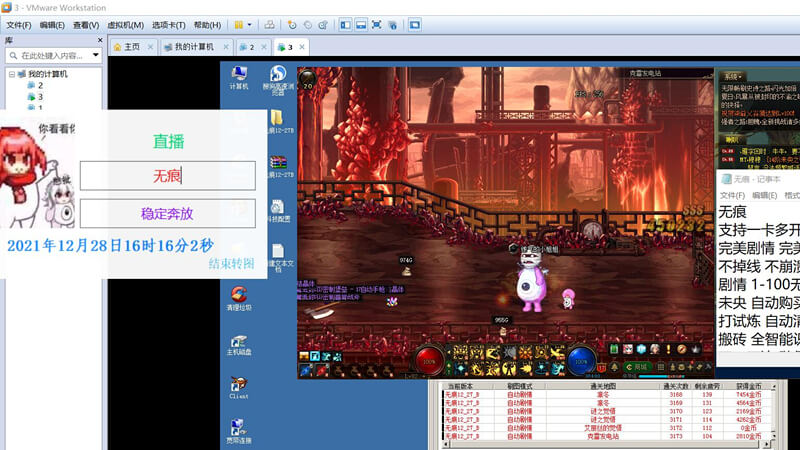
Task: Click the yellow pause VM toolbar icon
Action: [239, 24]
